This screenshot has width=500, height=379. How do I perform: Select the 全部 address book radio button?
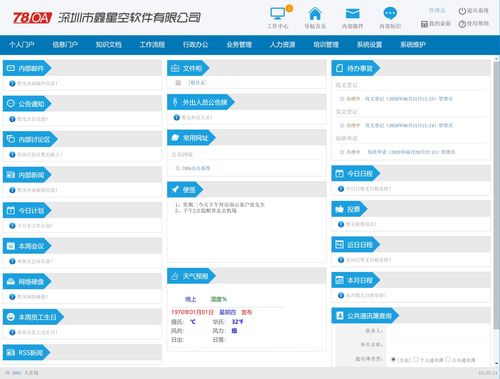[393, 359]
